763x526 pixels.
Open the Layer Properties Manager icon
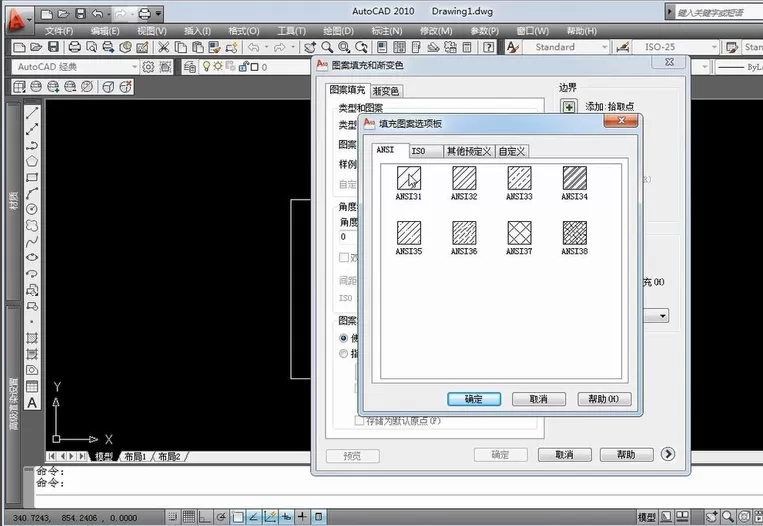point(190,67)
